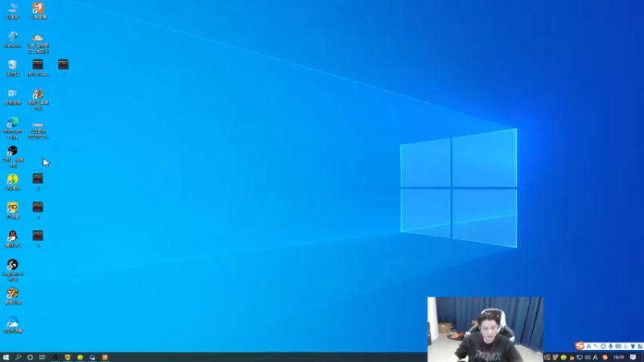
Task: Select the image file named 1
Action: click(64, 68)
